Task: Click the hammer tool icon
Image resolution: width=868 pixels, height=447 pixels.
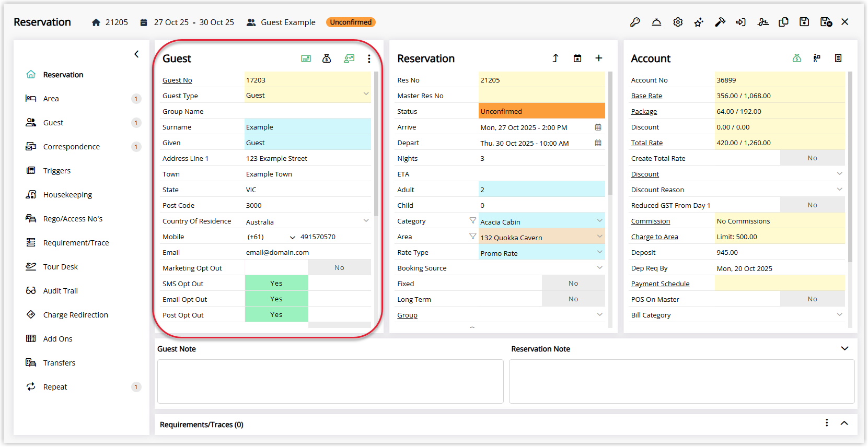Action: tap(720, 22)
